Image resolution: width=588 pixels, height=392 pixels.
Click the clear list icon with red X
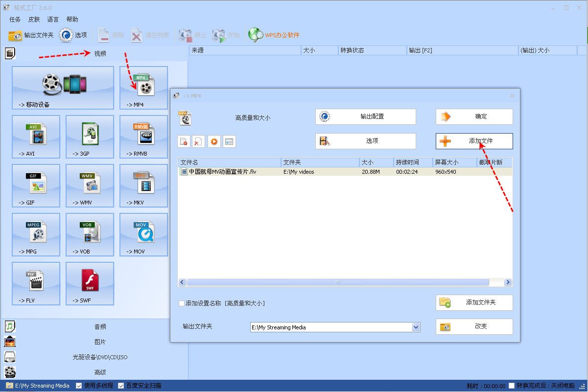coord(198,141)
